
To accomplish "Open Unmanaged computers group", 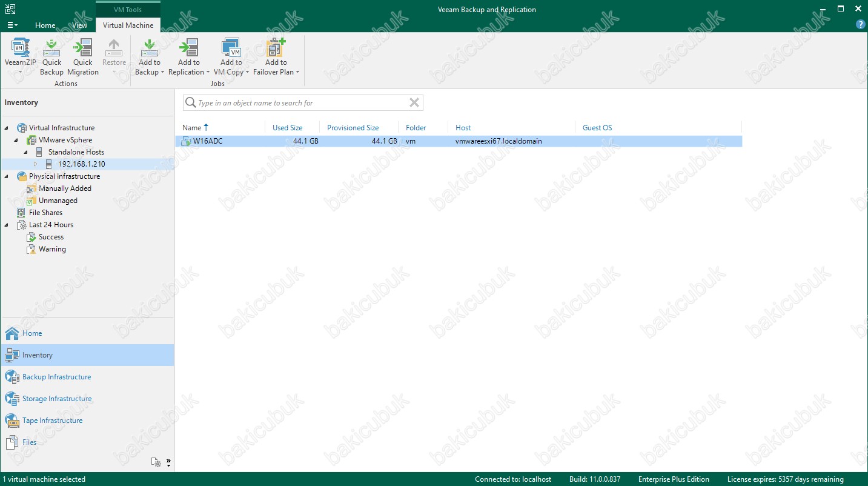I will (x=58, y=201).
